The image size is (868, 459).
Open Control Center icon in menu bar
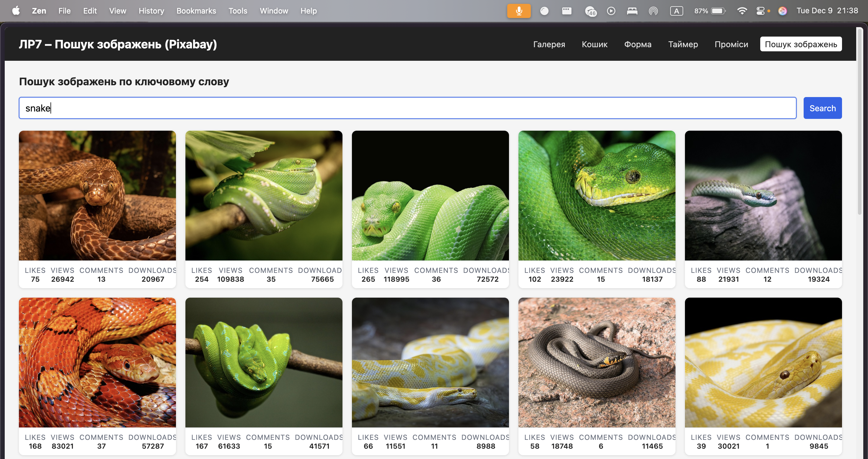coord(761,11)
